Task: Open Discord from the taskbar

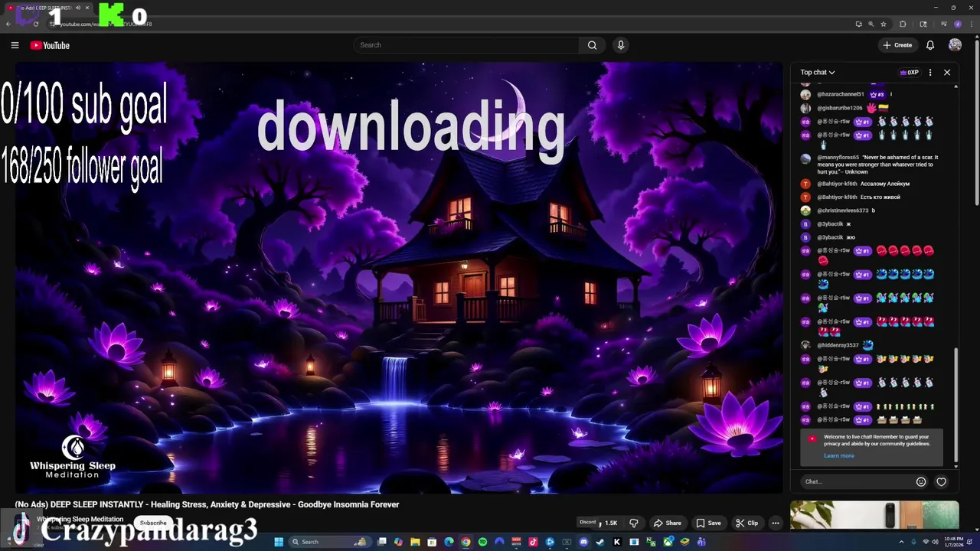Action: [x=583, y=542]
